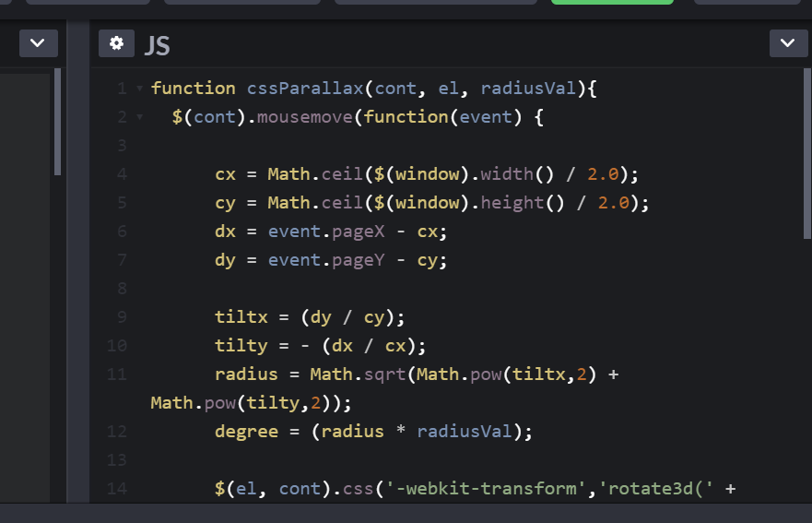Click '-webkit-transform' string on line 14

pos(486,488)
